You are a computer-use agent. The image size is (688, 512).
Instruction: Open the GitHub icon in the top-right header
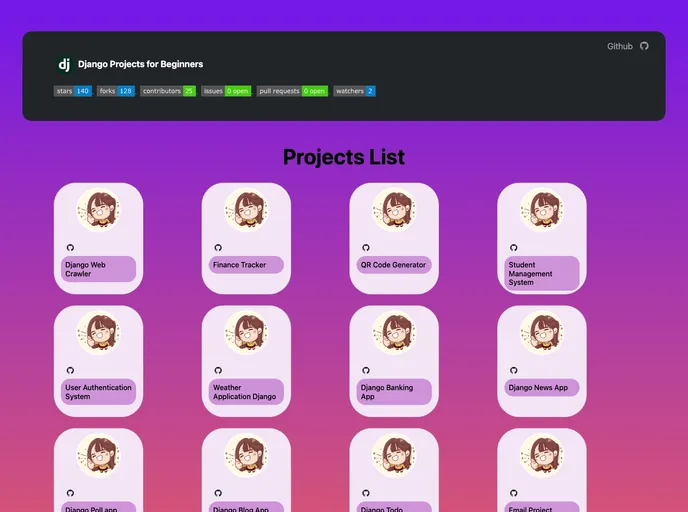(x=644, y=46)
